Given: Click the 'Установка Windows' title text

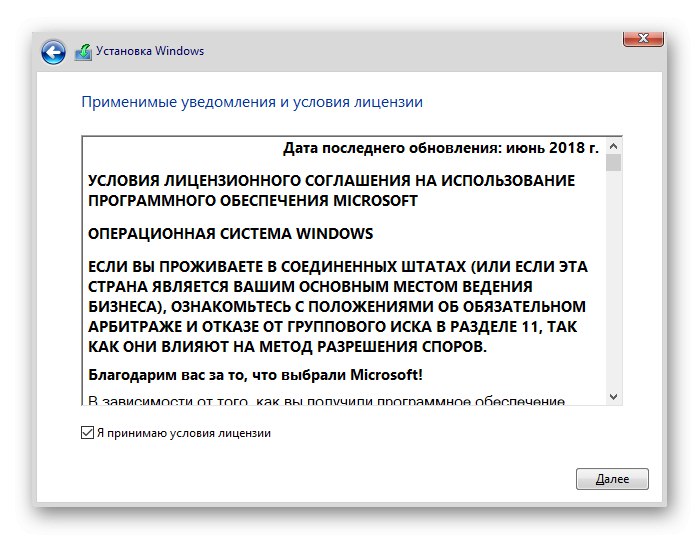Looking at the screenshot, I should pos(150,51).
